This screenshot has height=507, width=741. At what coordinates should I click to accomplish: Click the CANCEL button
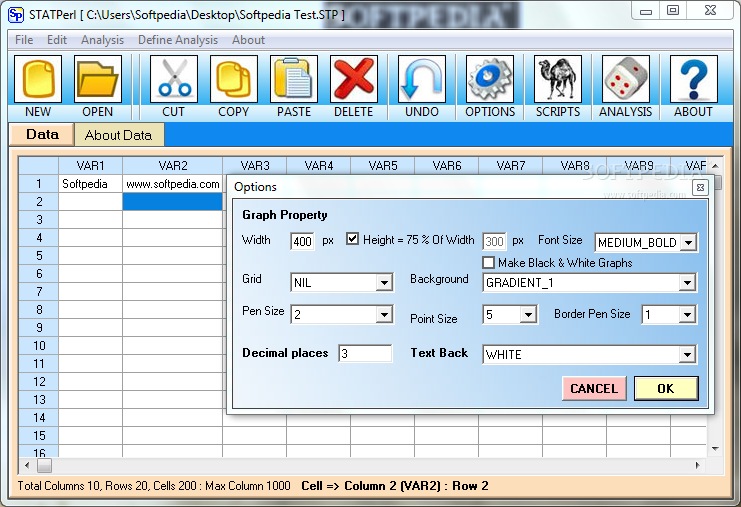(594, 388)
